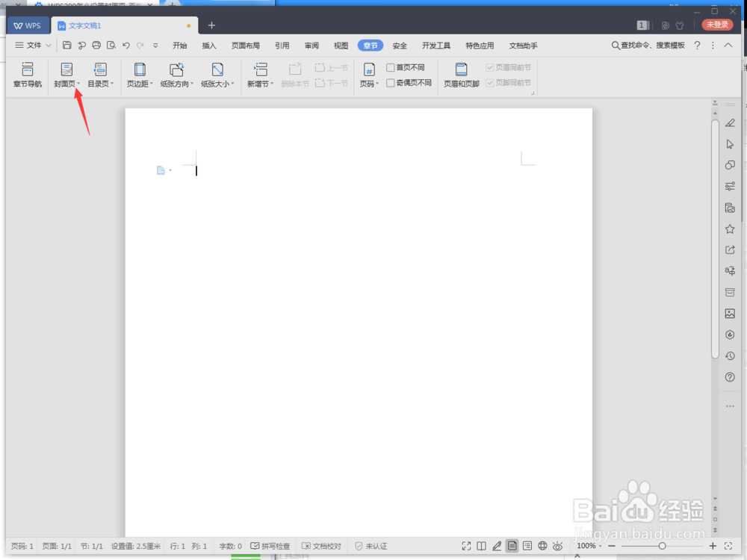
Task: Add a new section with 新增节
Action: 260,75
